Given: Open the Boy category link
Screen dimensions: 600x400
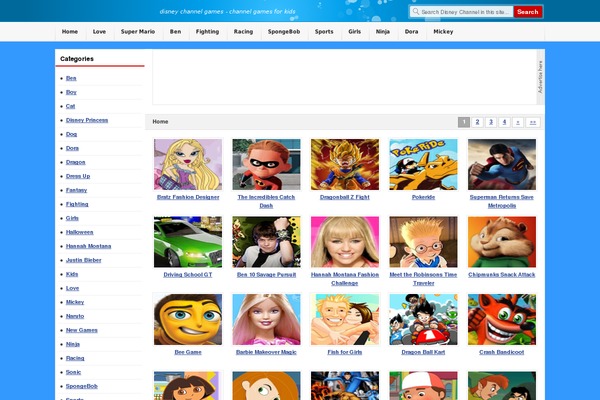Looking at the screenshot, I should [x=71, y=92].
